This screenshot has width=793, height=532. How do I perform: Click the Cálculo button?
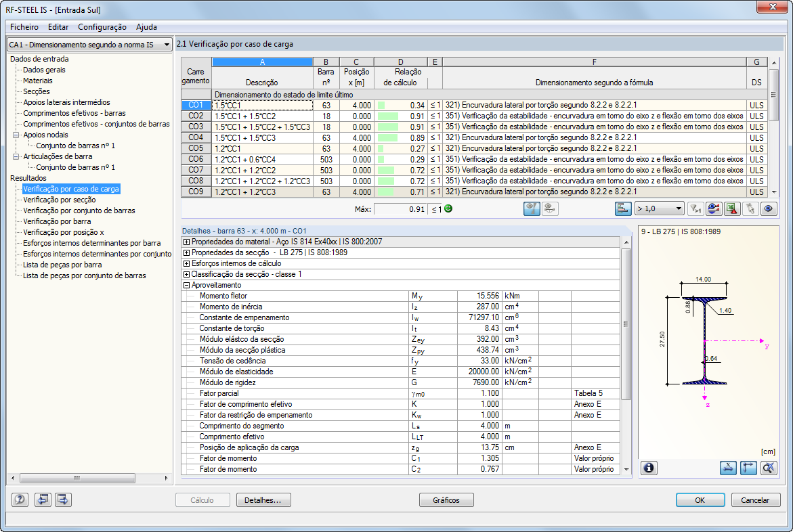pyautogui.click(x=202, y=500)
